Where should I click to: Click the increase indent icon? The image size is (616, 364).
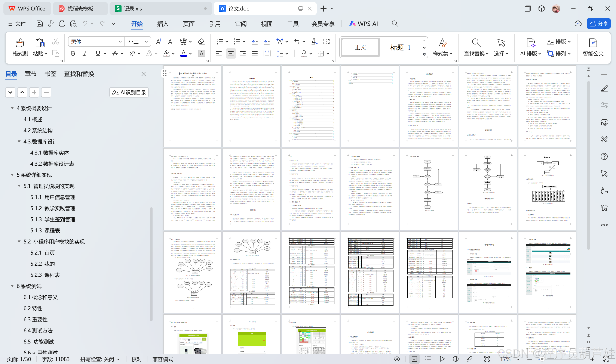tap(267, 41)
